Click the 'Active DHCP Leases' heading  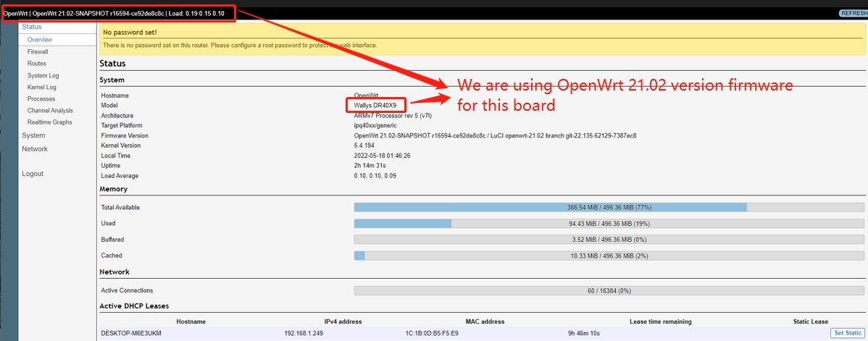pyautogui.click(x=134, y=306)
